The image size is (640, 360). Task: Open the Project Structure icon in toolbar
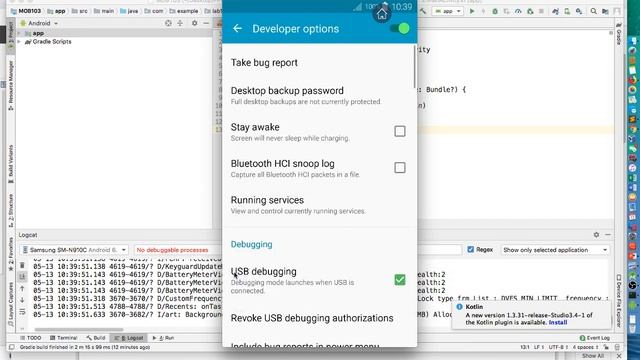click(605, 11)
